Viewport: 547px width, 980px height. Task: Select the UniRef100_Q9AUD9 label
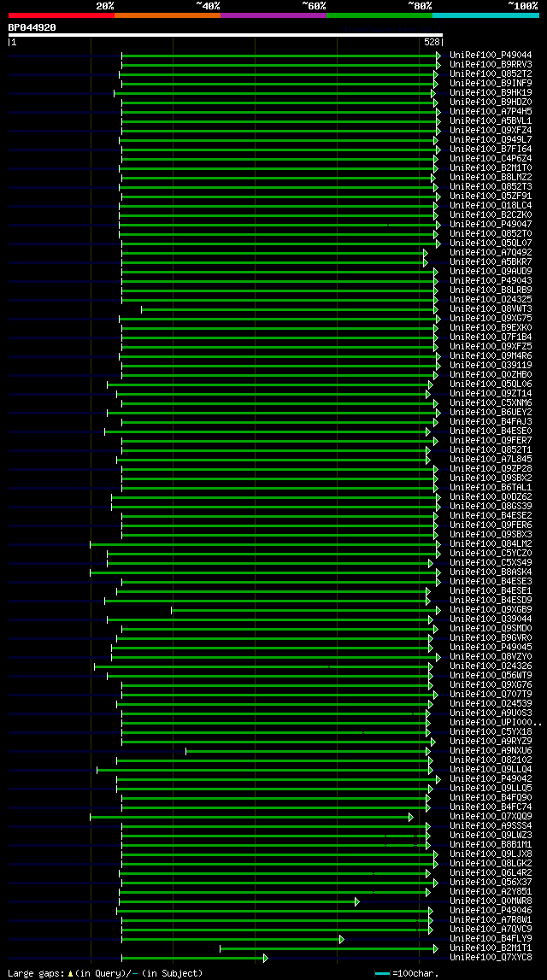[491, 271]
